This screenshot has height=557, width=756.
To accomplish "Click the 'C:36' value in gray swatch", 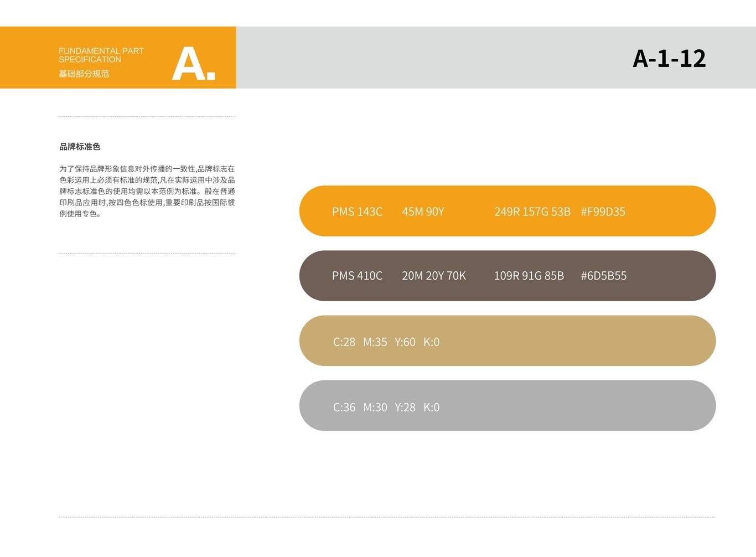I will [344, 408].
